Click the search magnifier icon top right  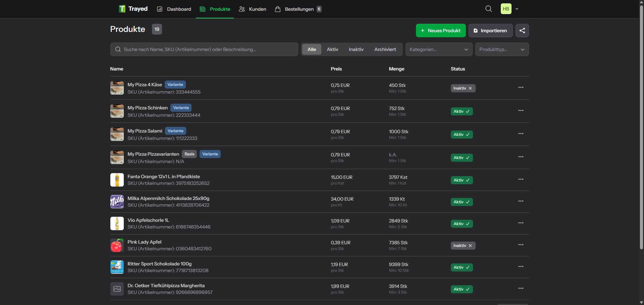click(489, 9)
